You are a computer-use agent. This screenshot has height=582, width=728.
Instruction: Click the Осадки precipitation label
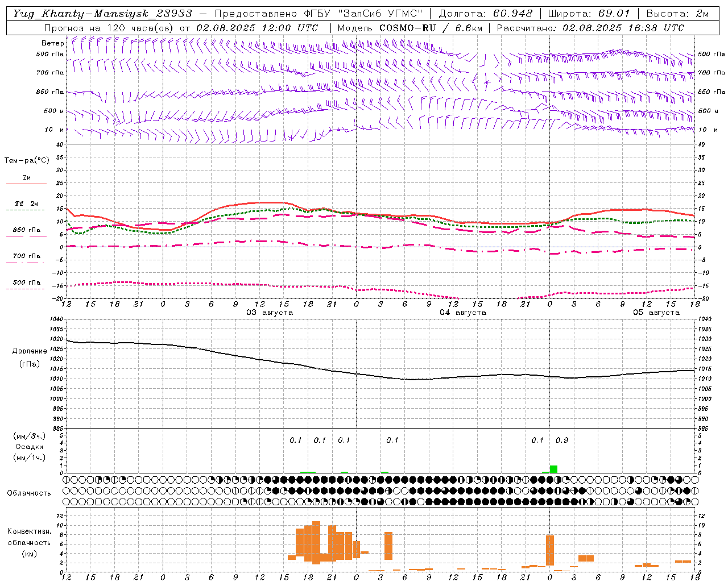[30, 447]
